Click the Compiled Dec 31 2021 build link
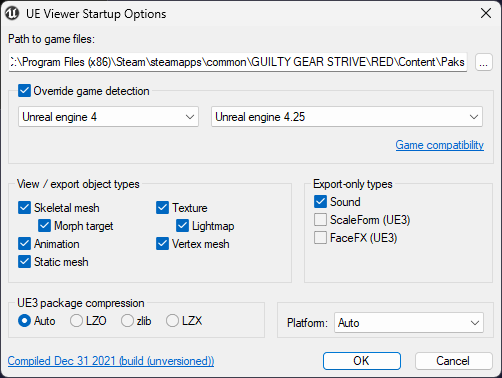 tap(111, 361)
